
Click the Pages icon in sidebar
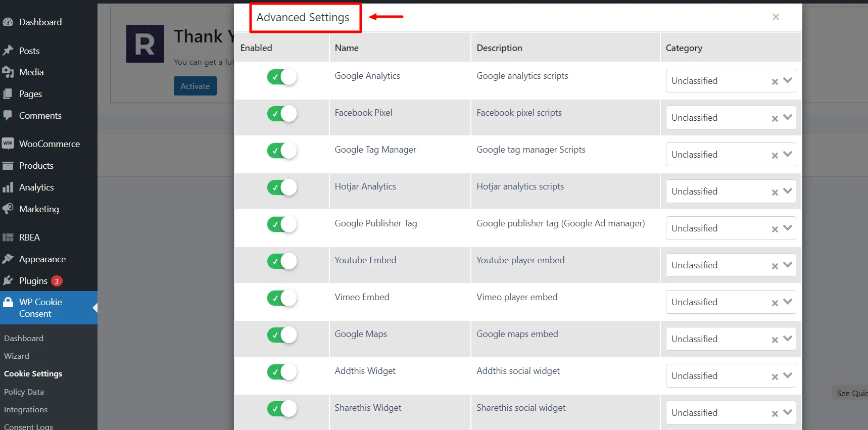pos(8,94)
